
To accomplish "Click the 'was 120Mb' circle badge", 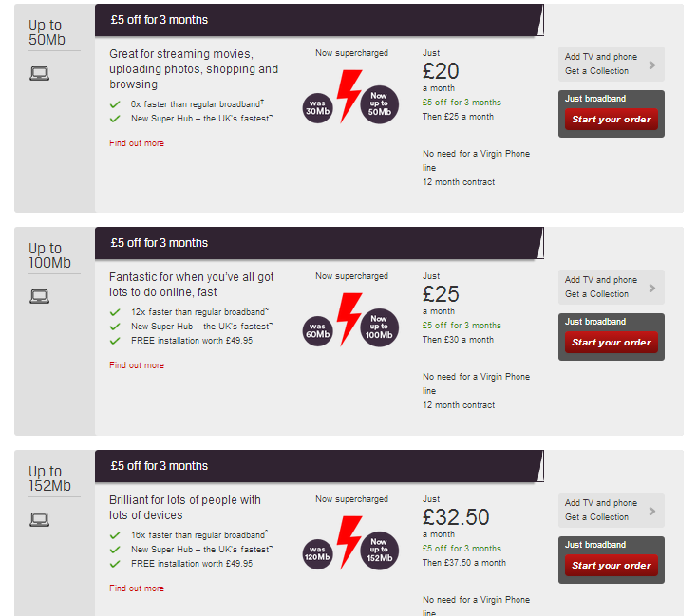I will [x=317, y=551].
